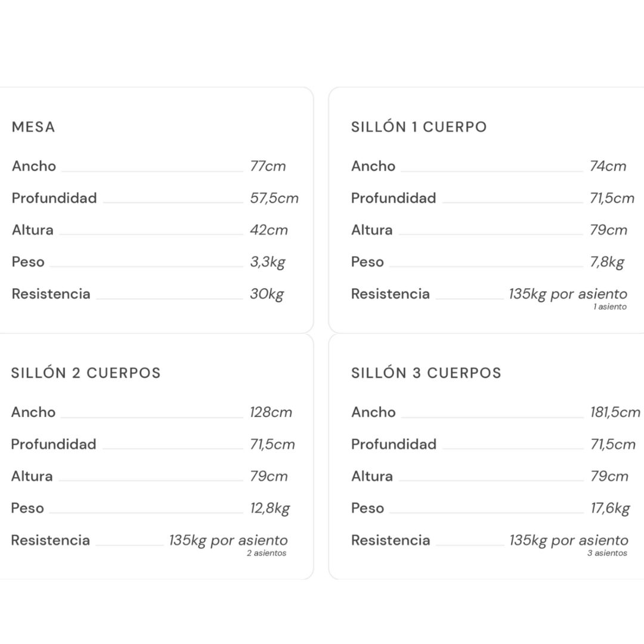Click Profundidad label under SILLÓN 3 CUERPOS

pos(394,444)
